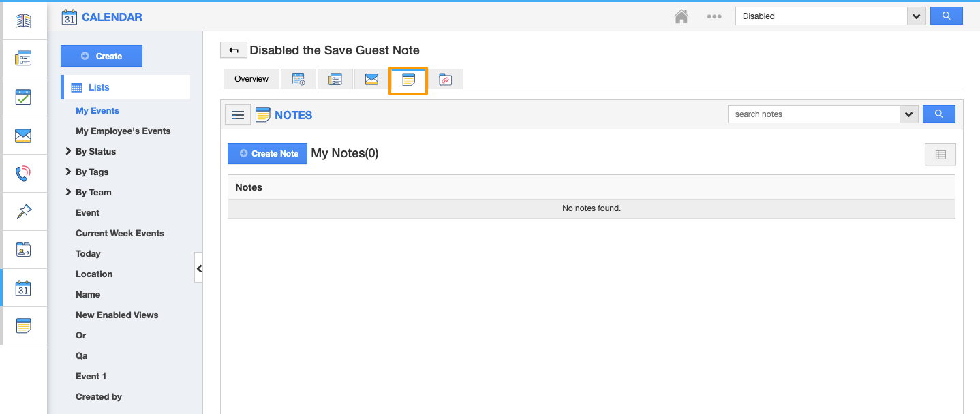Screen dimensions: 980x414
Task: Open the Tasks checkmark app in sidebar
Action: point(23,97)
